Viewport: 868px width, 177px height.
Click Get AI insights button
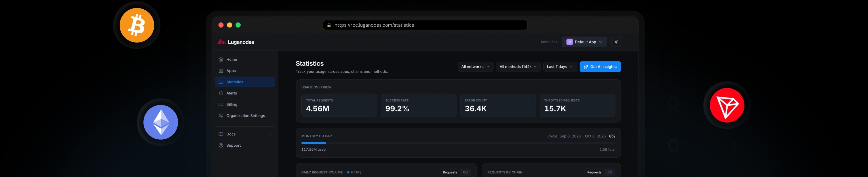pyautogui.click(x=600, y=67)
